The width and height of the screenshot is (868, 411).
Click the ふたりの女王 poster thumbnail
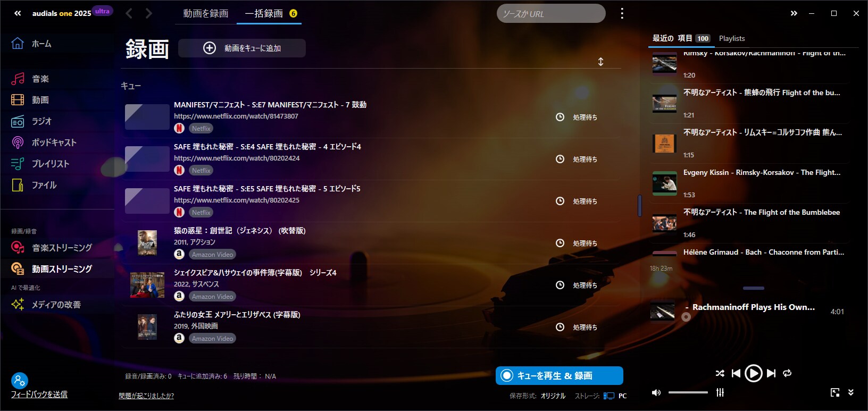tap(147, 327)
